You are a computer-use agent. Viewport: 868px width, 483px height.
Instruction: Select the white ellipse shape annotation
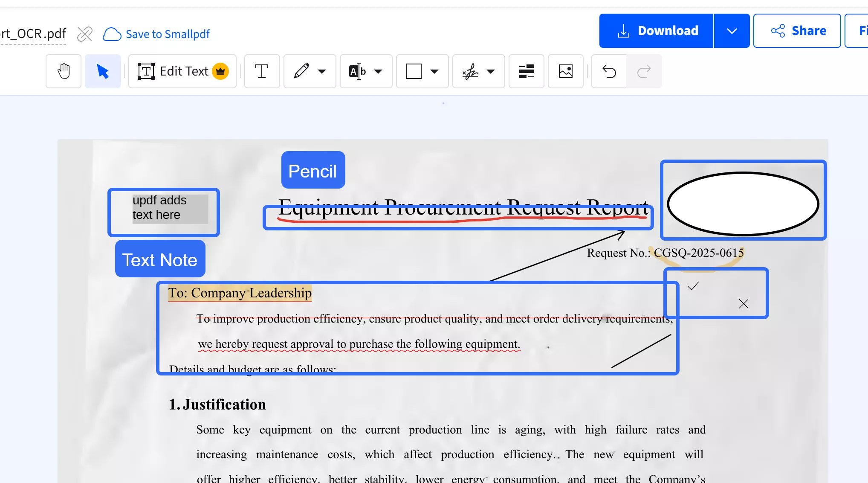743,204
